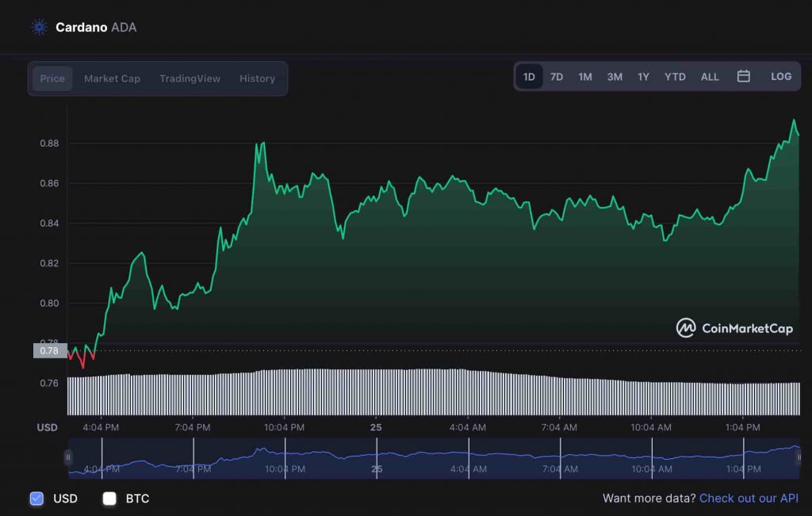Screen dimensions: 812x516
Task: Choose the 3M time range
Action: coord(615,77)
